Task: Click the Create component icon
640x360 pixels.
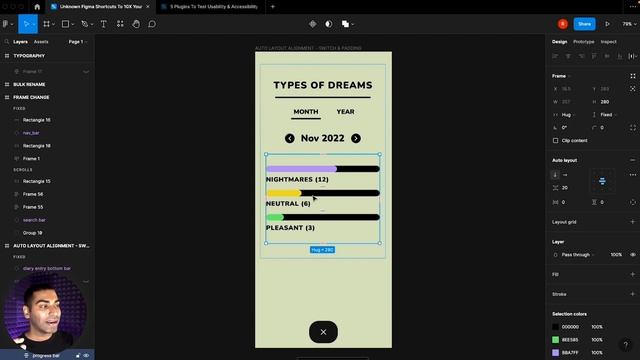Action: pos(313,24)
